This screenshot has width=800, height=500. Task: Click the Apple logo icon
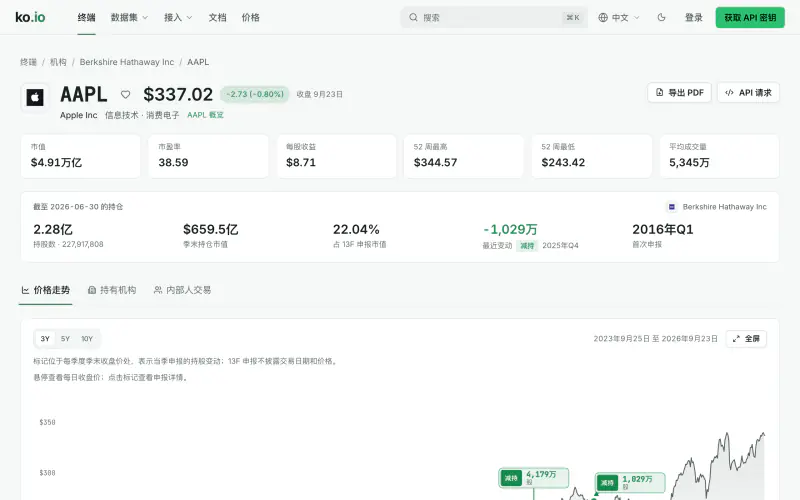(x=35, y=97)
